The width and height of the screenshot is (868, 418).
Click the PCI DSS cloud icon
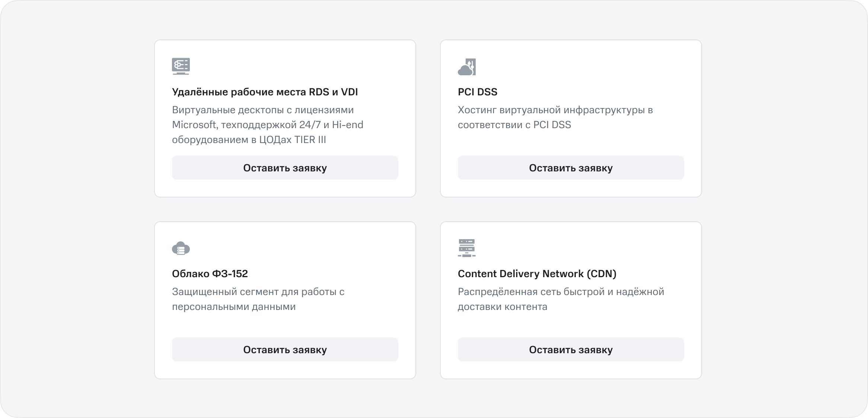pos(467,67)
